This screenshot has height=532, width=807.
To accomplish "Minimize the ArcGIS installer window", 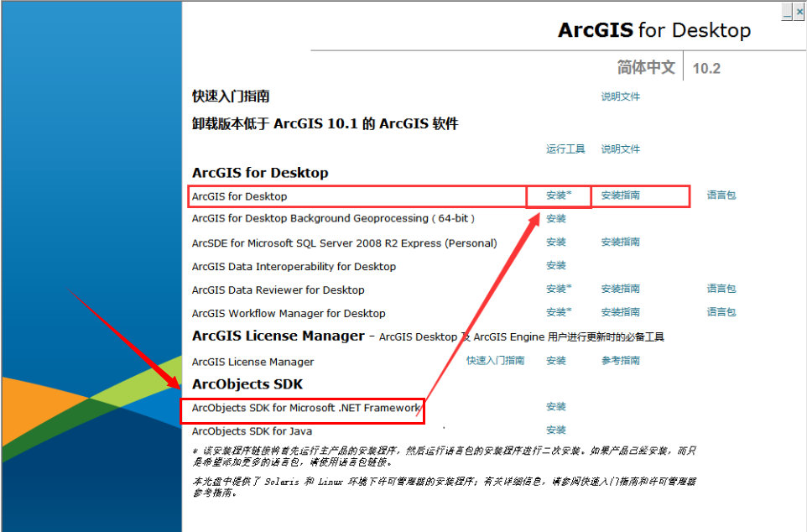I will coord(787,12).
